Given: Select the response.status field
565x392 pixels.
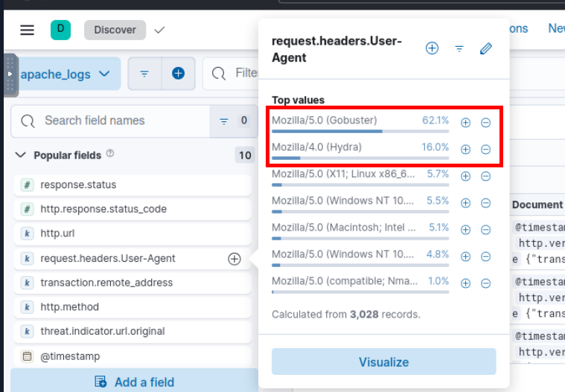Looking at the screenshot, I should click(x=133, y=185).
